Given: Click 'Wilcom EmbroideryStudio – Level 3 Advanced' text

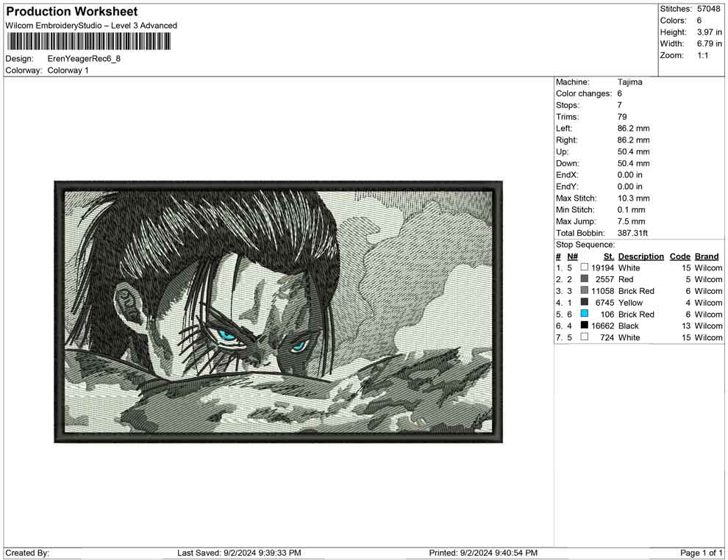Looking at the screenshot, I should click(91, 26).
